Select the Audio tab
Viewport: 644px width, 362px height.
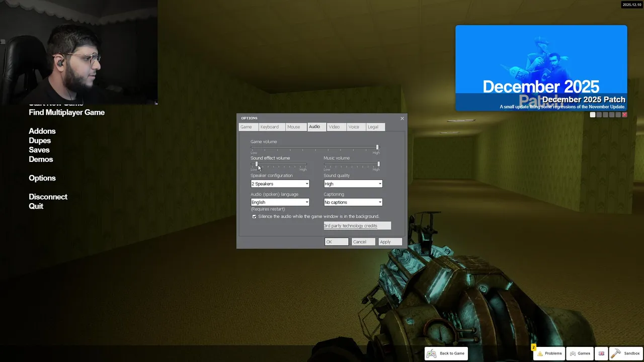pyautogui.click(x=316, y=127)
